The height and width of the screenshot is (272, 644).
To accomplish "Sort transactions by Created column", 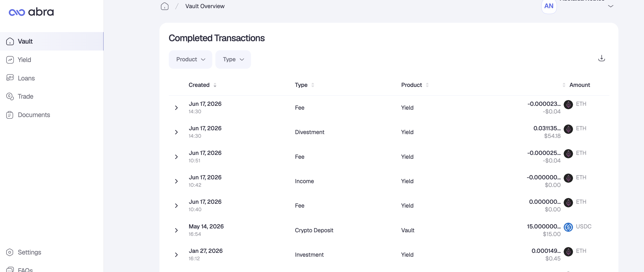I will point(199,85).
